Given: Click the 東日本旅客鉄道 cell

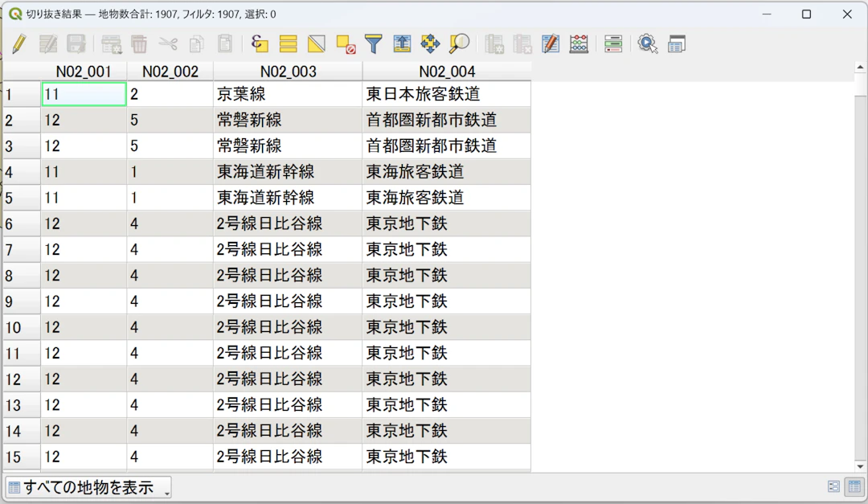Looking at the screenshot, I should tap(447, 94).
